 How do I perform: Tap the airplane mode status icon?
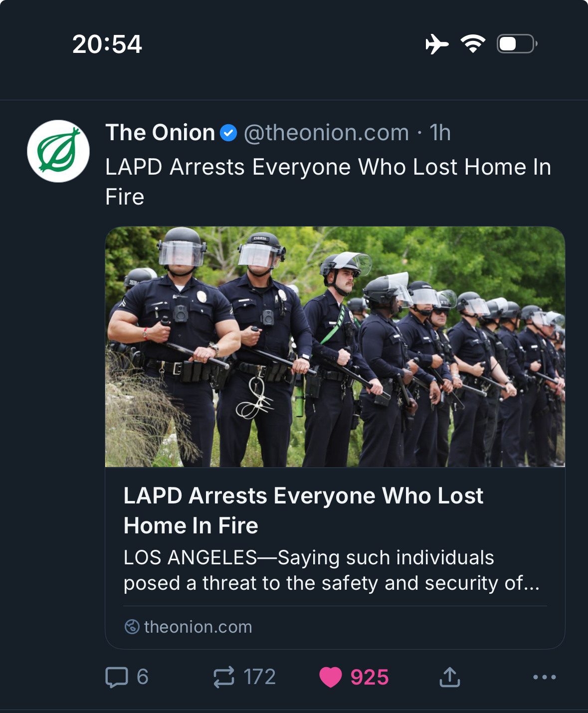[437, 44]
